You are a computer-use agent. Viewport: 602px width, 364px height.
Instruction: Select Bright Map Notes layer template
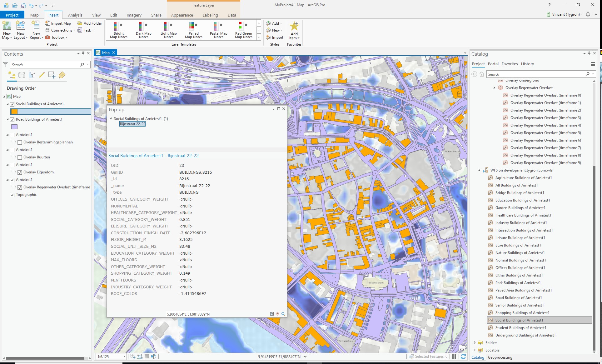click(119, 30)
